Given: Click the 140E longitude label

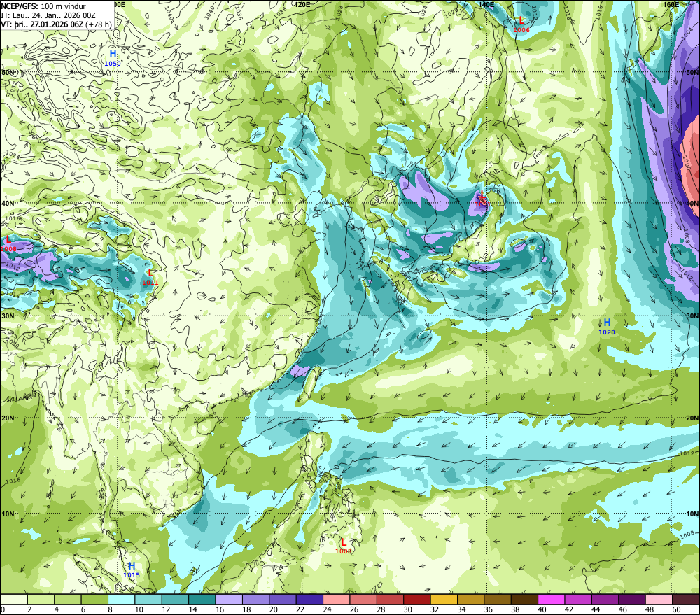Looking at the screenshot, I should click(486, 4).
